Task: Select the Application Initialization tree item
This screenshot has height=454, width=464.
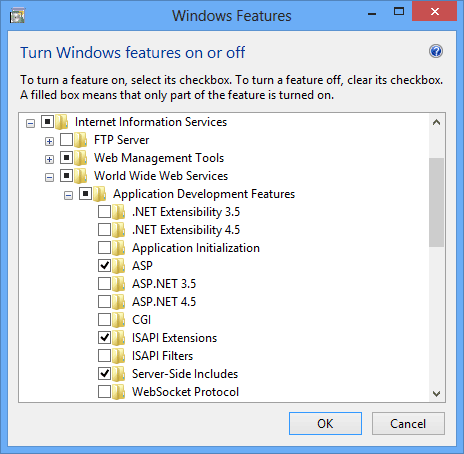Action: 196,248
